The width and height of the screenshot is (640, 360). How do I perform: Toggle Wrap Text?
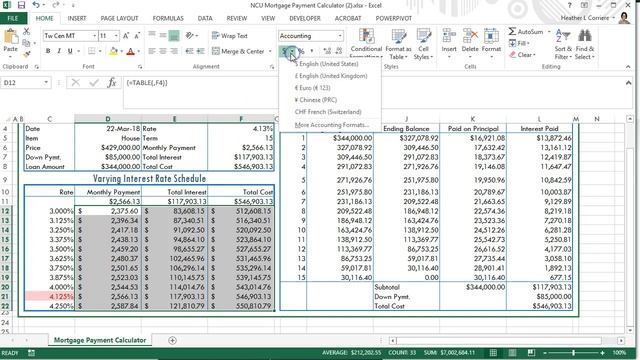click(x=230, y=36)
